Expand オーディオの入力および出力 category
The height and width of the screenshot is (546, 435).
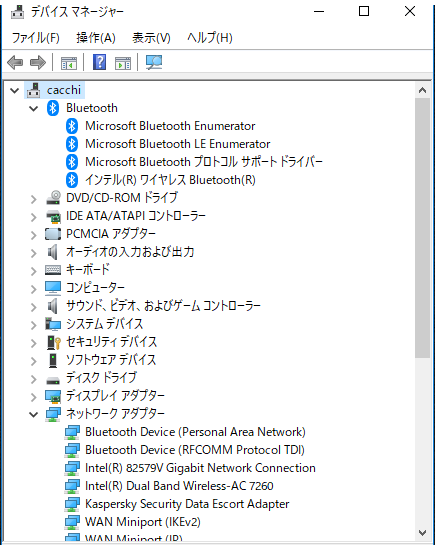pos(33,253)
